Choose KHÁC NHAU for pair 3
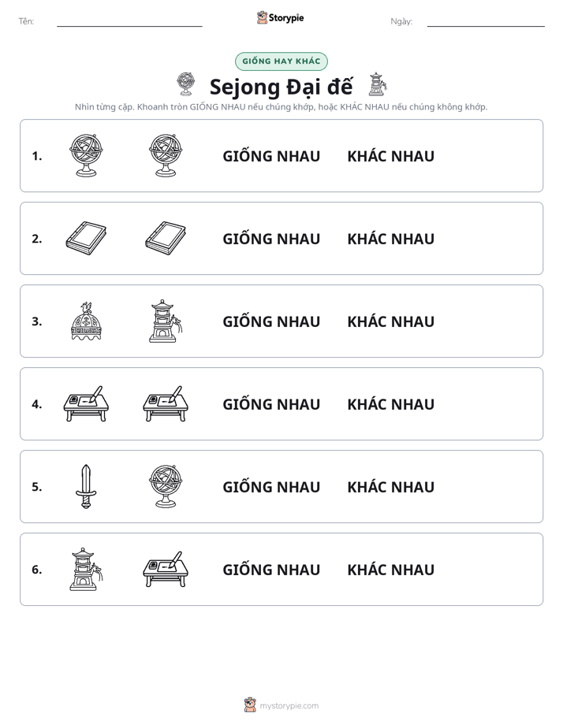The image size is (563, 728). pyautogui.click(x=390, y=321)
